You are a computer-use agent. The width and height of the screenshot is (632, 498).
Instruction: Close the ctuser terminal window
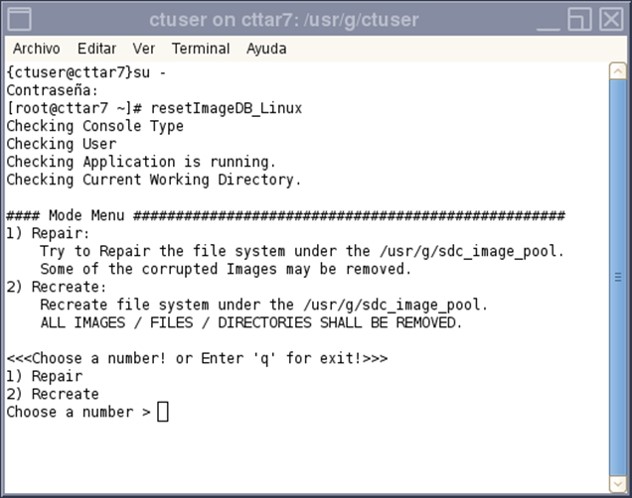609,18
